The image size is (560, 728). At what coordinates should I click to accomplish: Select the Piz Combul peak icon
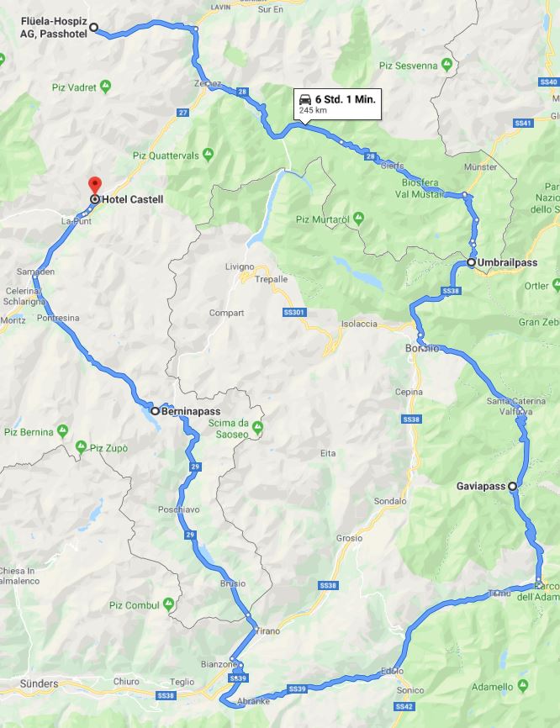[168, 604]
